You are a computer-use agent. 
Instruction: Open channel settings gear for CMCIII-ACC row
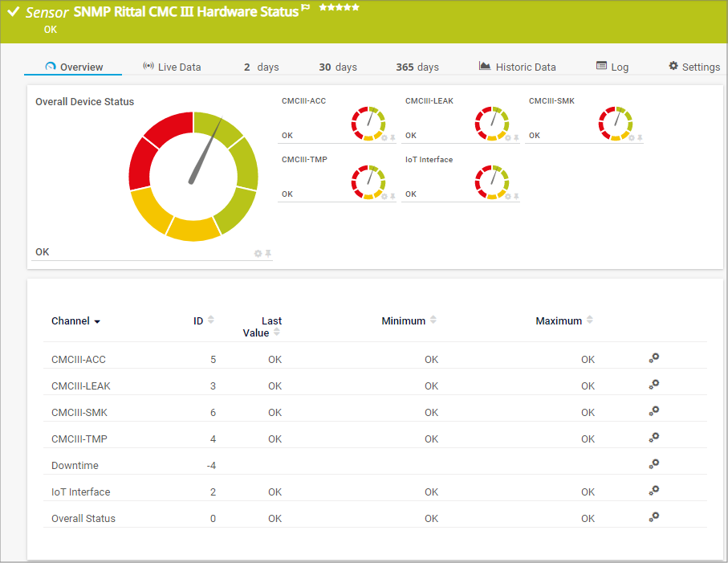point(653,358)
